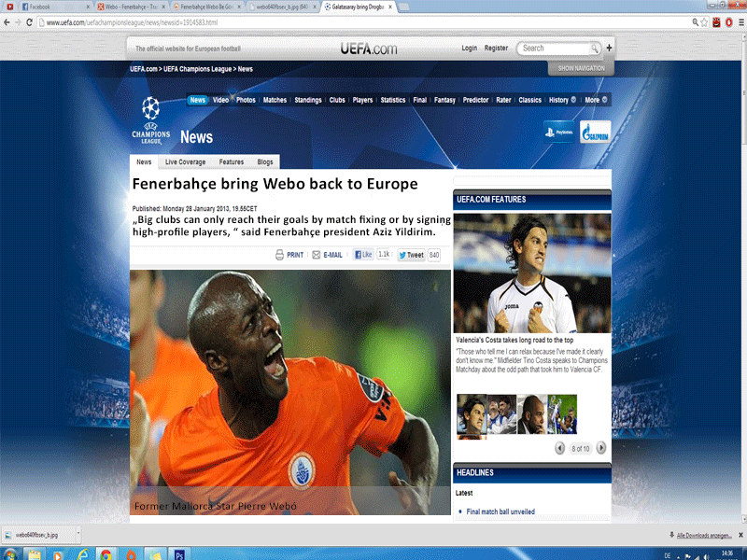Click the E-MAIL envelope icon
Screen dimensions: 747x560
point(316,255)
